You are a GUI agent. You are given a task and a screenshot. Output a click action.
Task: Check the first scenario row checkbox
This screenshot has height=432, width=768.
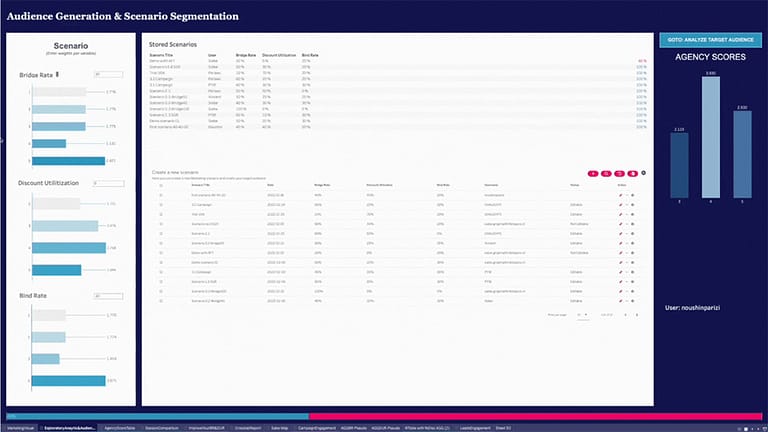pyautogui.click(x=161, y=195)
